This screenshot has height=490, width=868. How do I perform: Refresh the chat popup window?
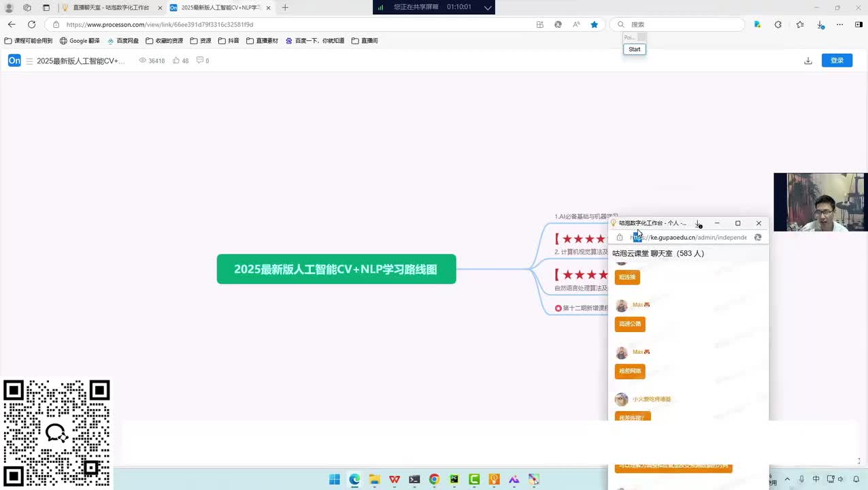pyautogui.click(x=758, y=238)
